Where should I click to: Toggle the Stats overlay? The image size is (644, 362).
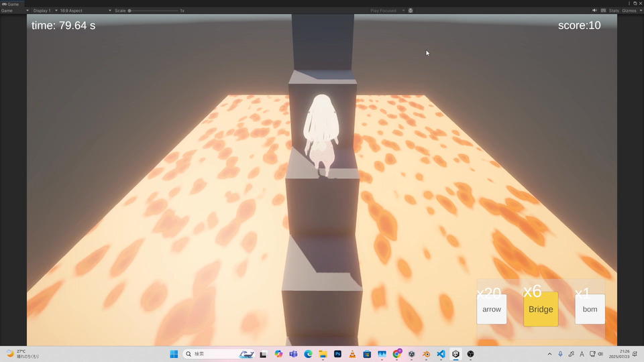point(614,11)
